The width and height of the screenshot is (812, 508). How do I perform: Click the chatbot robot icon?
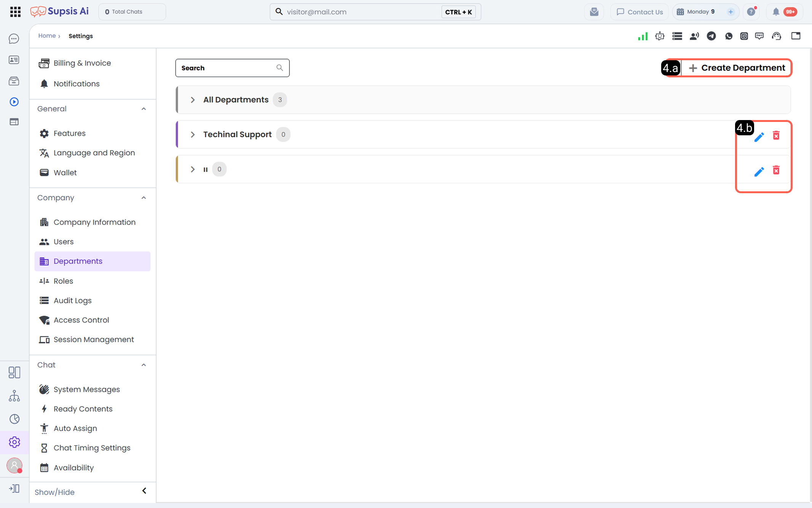[x=660, y=36]
